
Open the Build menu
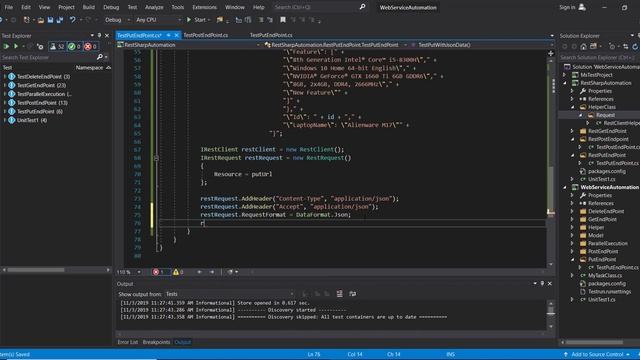point(89,7)
